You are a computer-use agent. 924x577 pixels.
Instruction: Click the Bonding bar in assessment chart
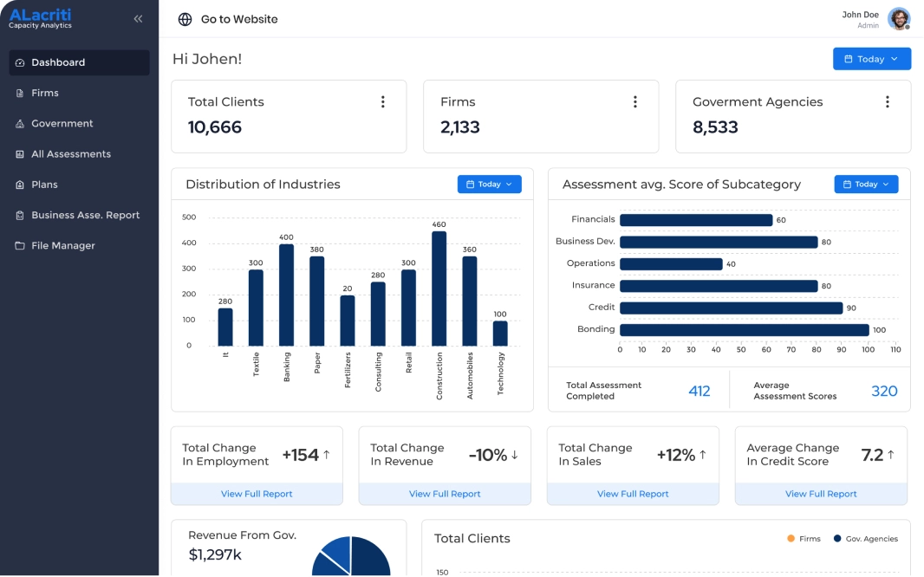[744, 330]
